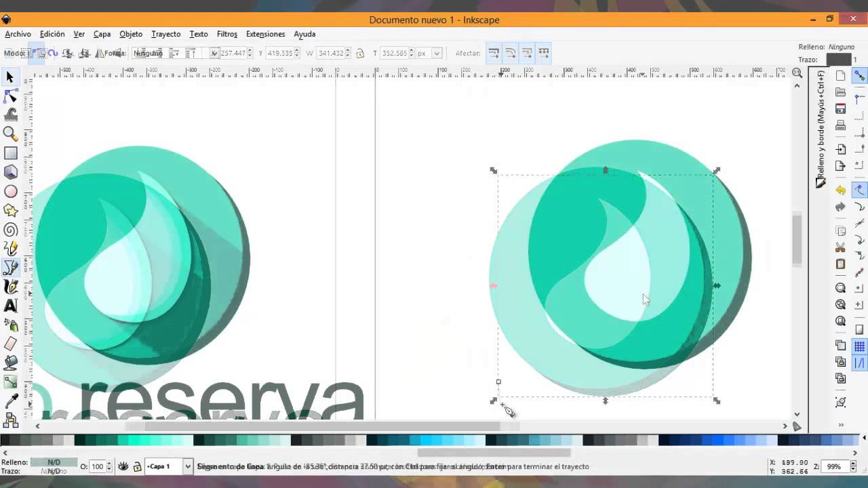Open the Filtros menu
The width and height of the screenshot is (868, 488).
coord(227,34)
